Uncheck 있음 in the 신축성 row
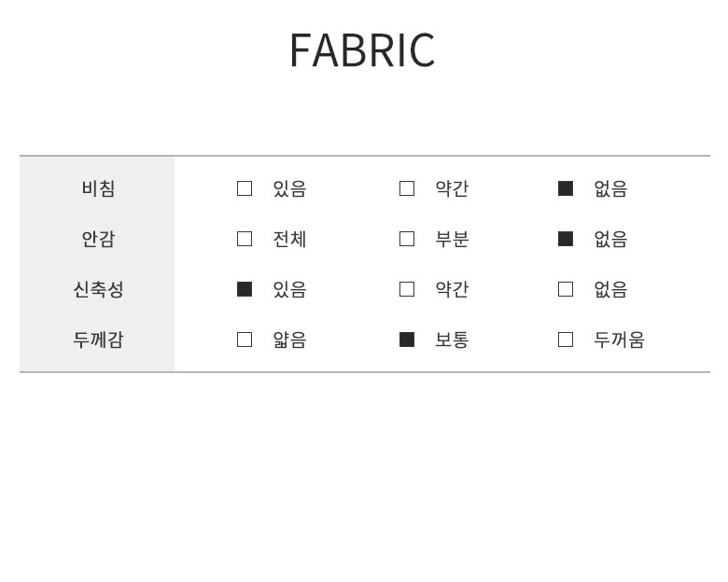 click(245, 289)
